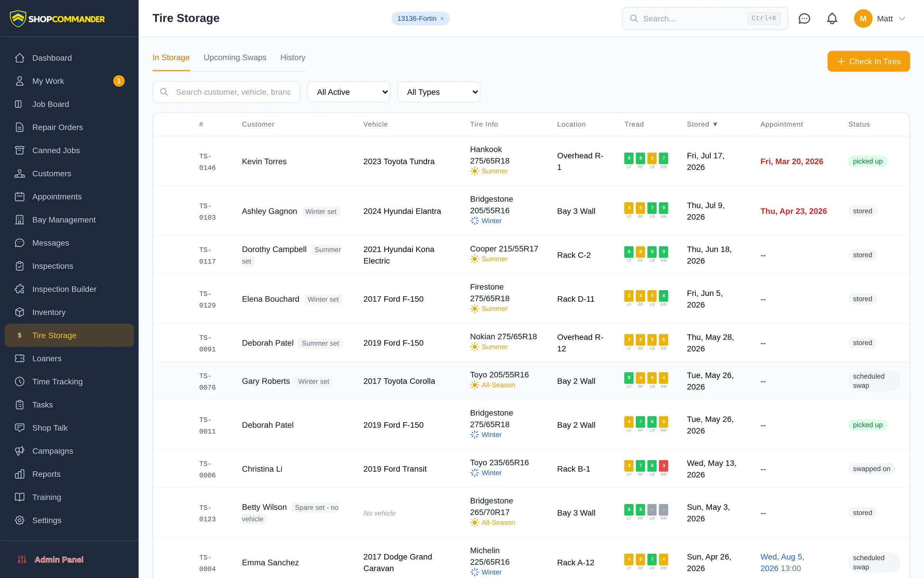This screenshot has height=578, width=924.
Task: Open Settings gear icon
Action: click(x=20, y=520)
